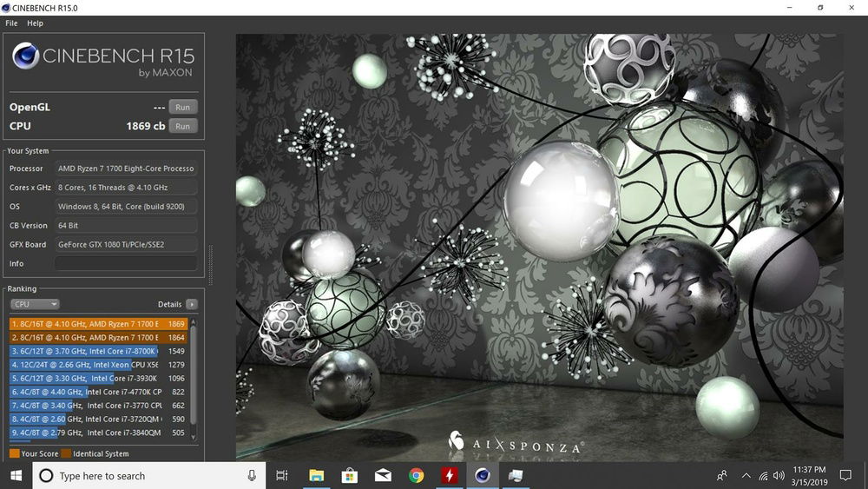Click the Details arrow button

tap(191, 305)
